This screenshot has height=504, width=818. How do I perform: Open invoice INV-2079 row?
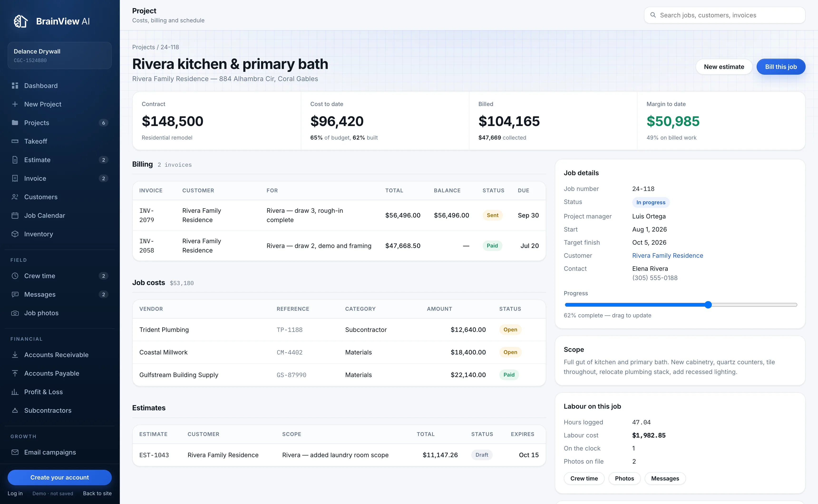point(339,215)
